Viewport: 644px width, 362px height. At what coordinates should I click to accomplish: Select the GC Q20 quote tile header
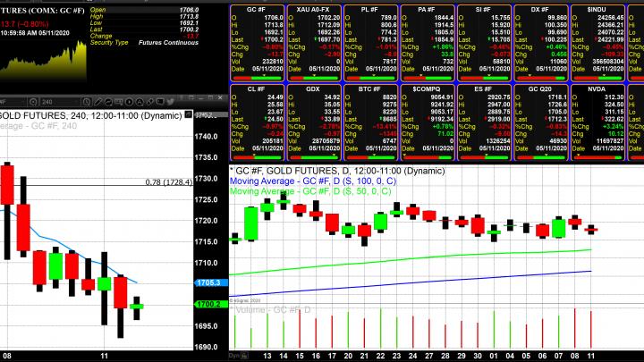(x=540, y=88)
